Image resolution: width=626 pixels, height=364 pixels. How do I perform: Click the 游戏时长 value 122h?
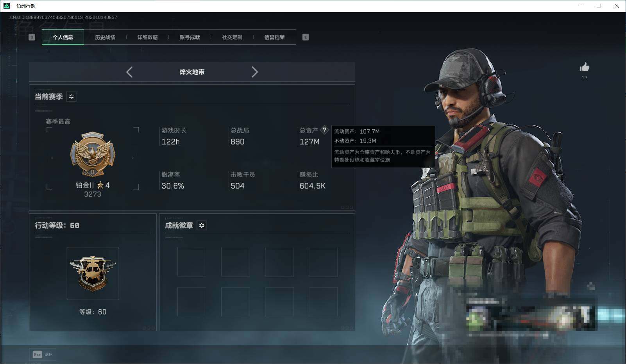[171, 142]
